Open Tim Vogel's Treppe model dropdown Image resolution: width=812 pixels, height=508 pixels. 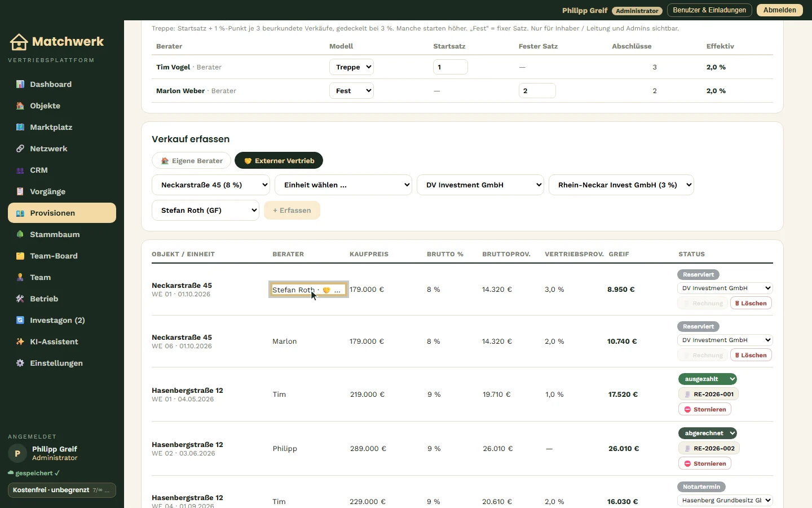click(x=351, y=67)
